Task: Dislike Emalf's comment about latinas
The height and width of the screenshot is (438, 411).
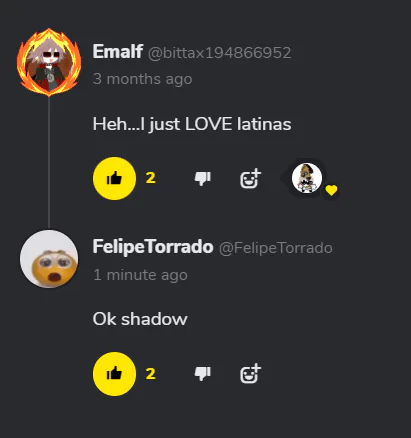Action: pos(203,179)
